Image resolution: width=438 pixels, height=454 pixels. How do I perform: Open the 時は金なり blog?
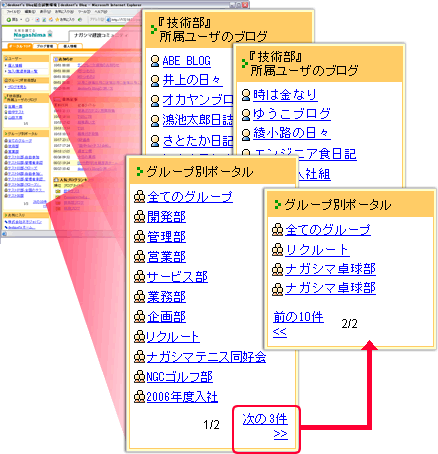(x=285, y=95)
